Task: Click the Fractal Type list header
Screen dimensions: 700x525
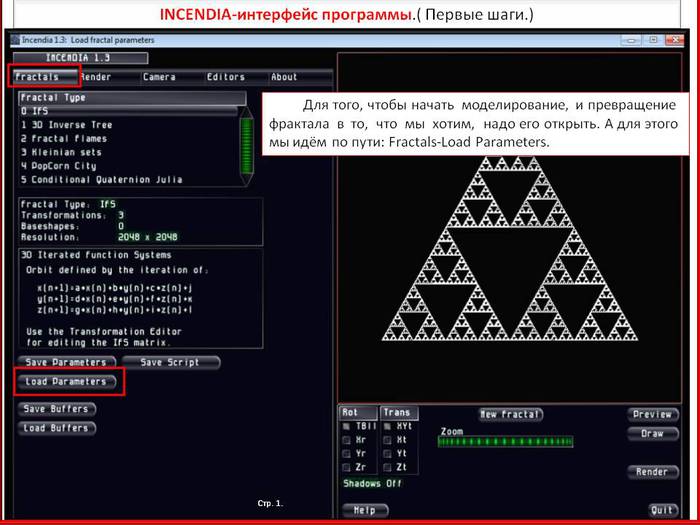Action: tap(132, 98)
